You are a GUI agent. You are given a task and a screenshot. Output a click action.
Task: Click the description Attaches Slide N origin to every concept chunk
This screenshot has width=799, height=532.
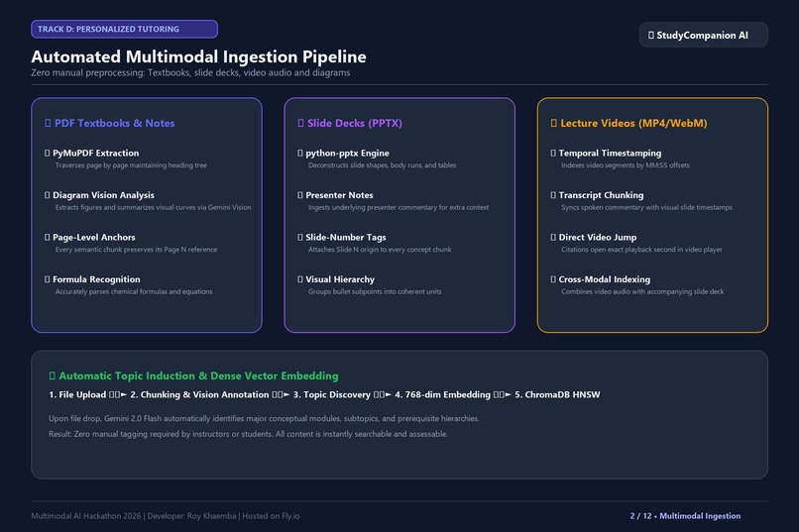[380, 250]
